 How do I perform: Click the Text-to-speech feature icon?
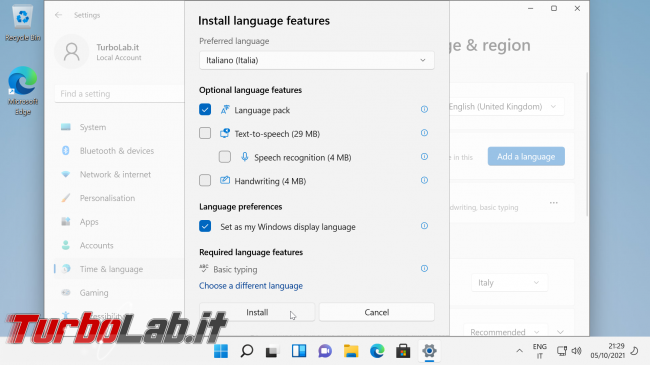(225, 133)
